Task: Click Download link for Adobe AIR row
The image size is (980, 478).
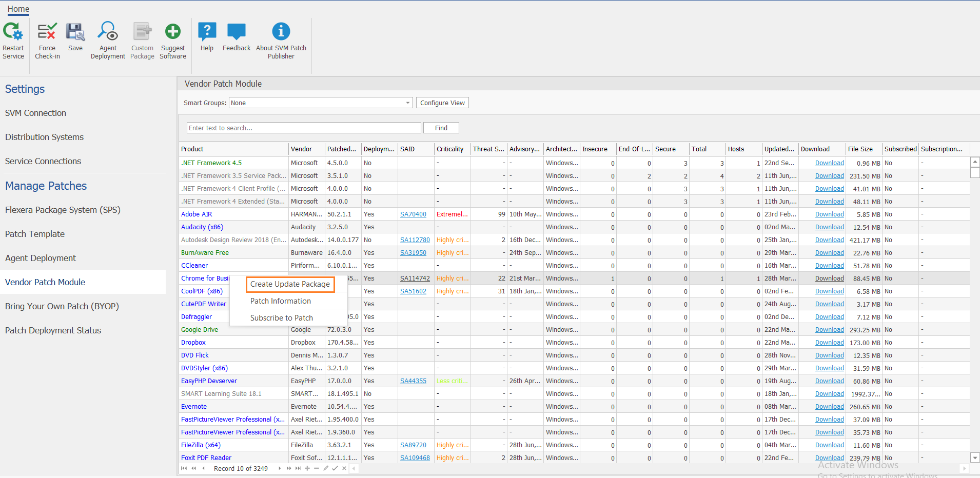Action: [829, 214]
